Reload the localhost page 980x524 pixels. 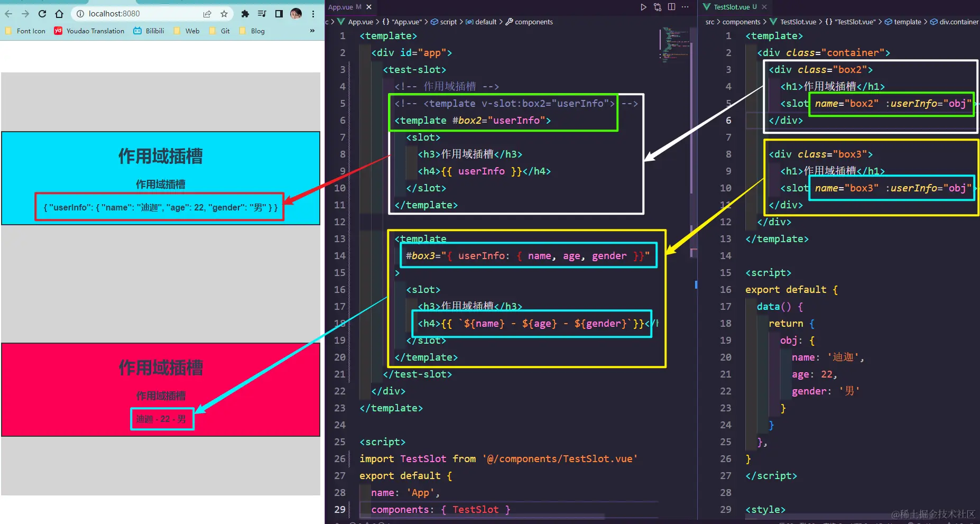(x=42, y=14)
